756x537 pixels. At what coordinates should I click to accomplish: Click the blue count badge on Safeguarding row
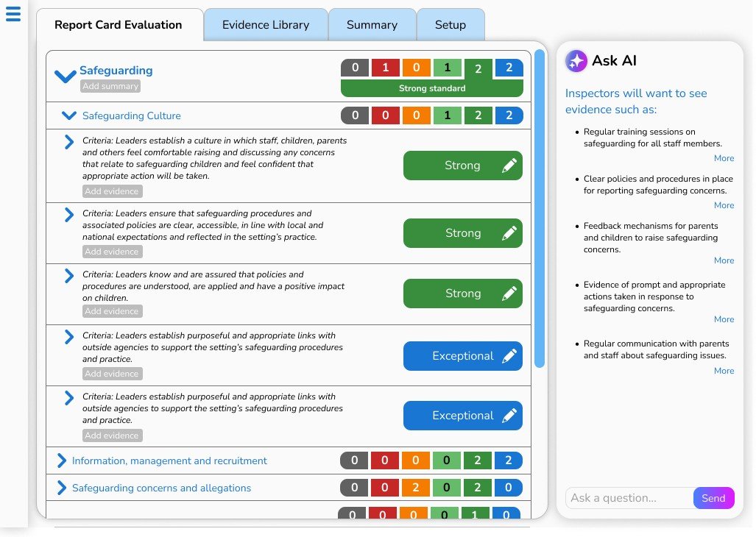coord(509,68)
